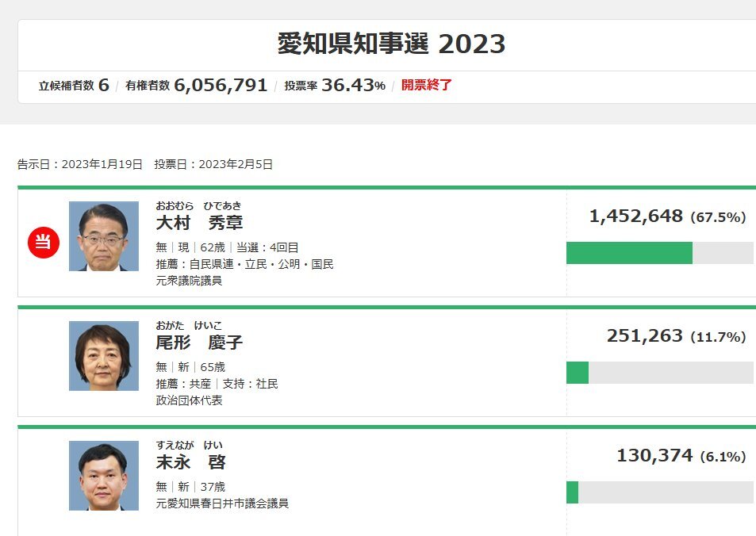Click the 67.5% green vote share bar
Screen dimensions: 756x536
tap(629, 253)
